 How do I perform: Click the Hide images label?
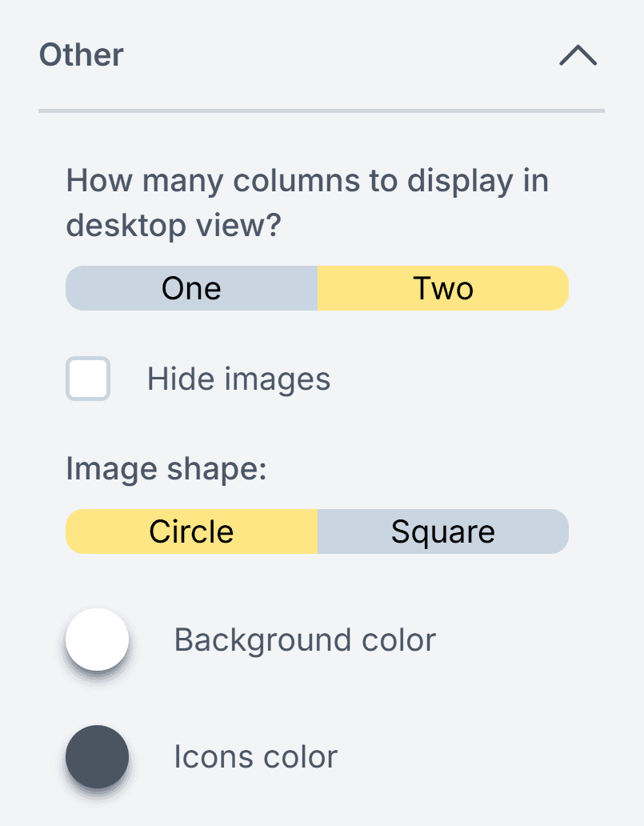[238, 379]
